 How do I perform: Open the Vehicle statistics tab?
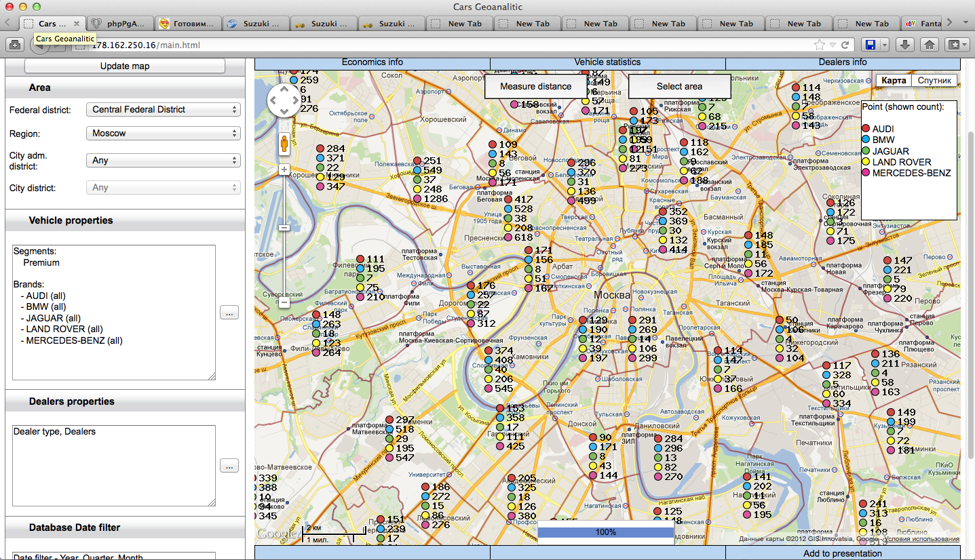click(x=607, y=62)
